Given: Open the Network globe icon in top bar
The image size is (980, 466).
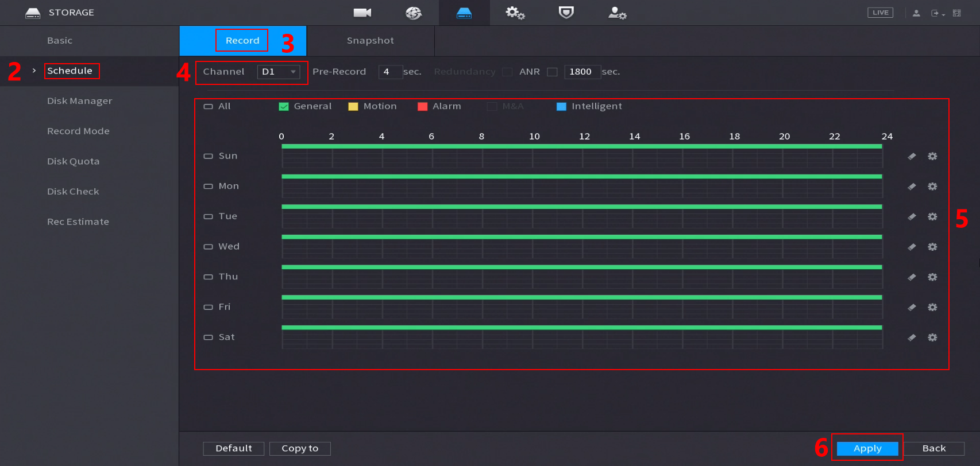Looking at the screenshot, I should [414, 13].
